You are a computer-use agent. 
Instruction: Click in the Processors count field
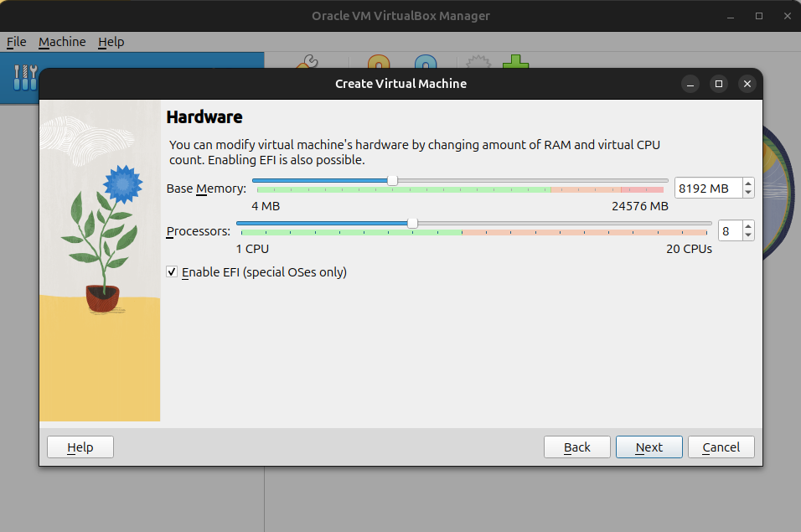pyautogui.click(x=731, y=231)
